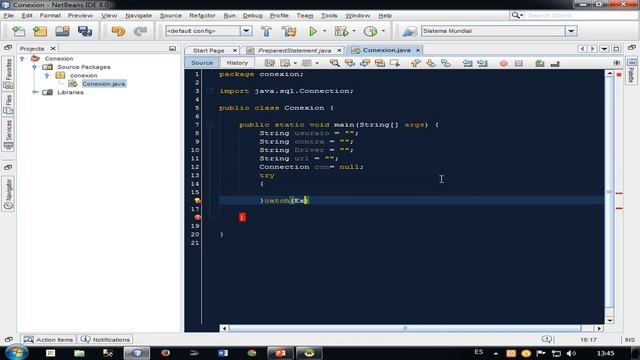Image resolution: width=640 pixels, height=360 pixels.
Task: Open the Refactor menu
Action: 202,16
